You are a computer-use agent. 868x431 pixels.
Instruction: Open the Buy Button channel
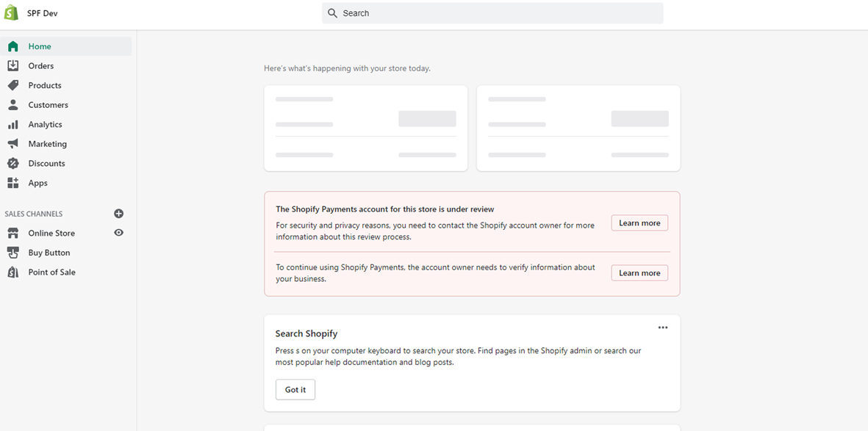(49, 253)
